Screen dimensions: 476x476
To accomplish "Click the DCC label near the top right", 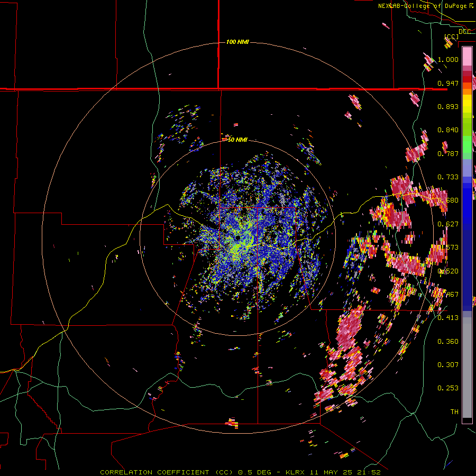I will click(x=464, y=31).
